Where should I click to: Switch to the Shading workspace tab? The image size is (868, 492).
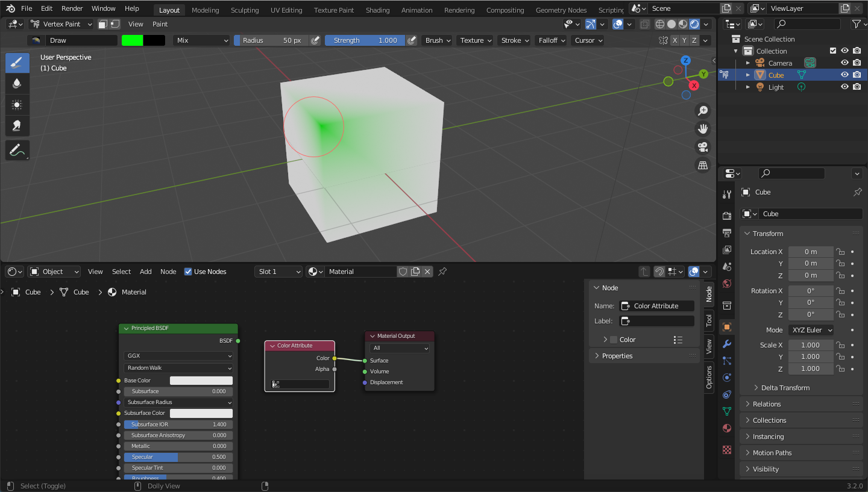pyautogui.click(x=377, y=10)
